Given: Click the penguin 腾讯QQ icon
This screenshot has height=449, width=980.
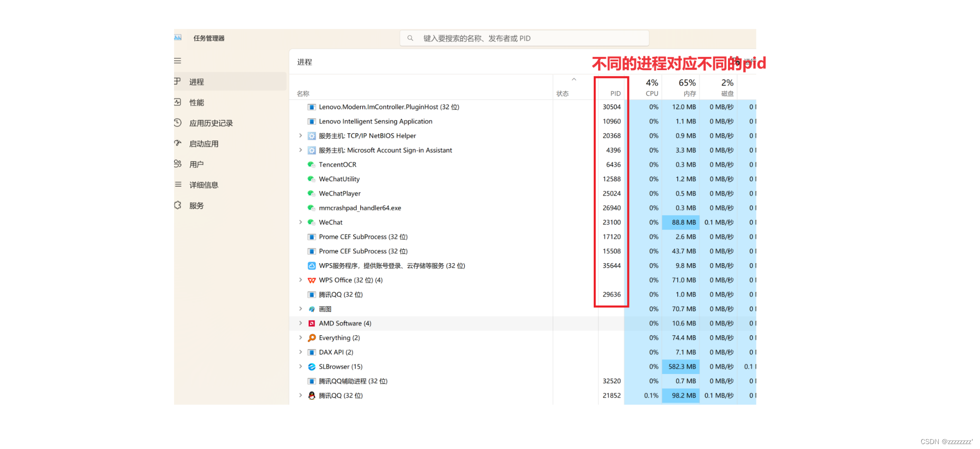Looking at the screenshot, I should coord(311,396).
